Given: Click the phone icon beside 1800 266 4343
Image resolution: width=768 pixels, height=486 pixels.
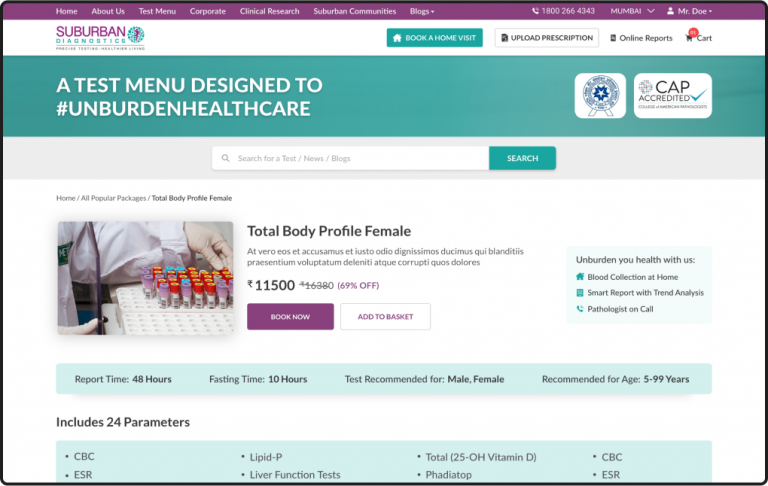Looking at the screenshot, I should click(x=535, y=11).
